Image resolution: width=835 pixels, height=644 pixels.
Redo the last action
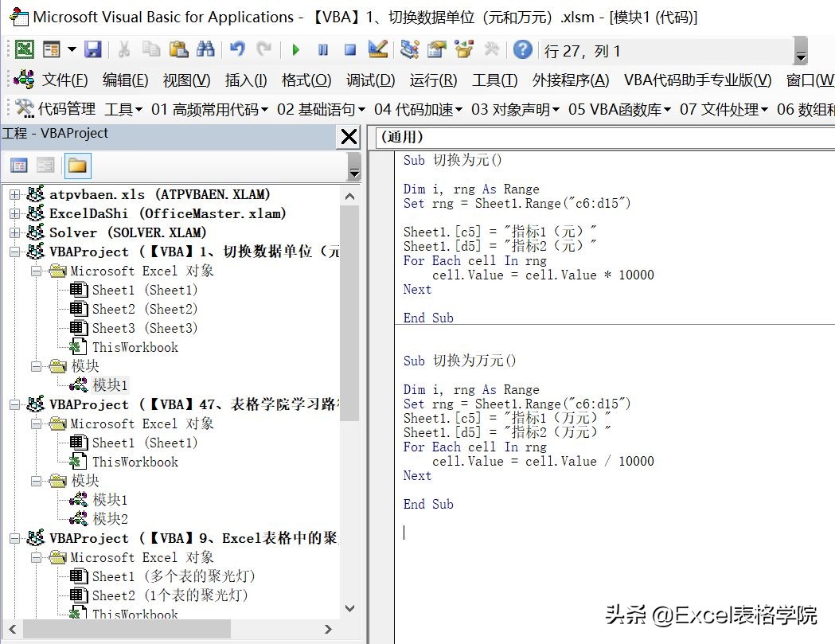click(x=263, y=49)
